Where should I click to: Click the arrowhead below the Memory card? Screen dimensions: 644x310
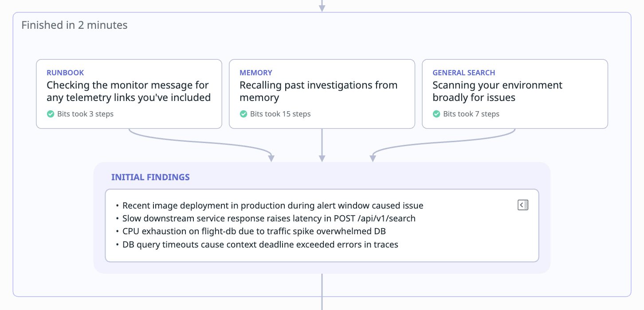click(x=322, y=158)
